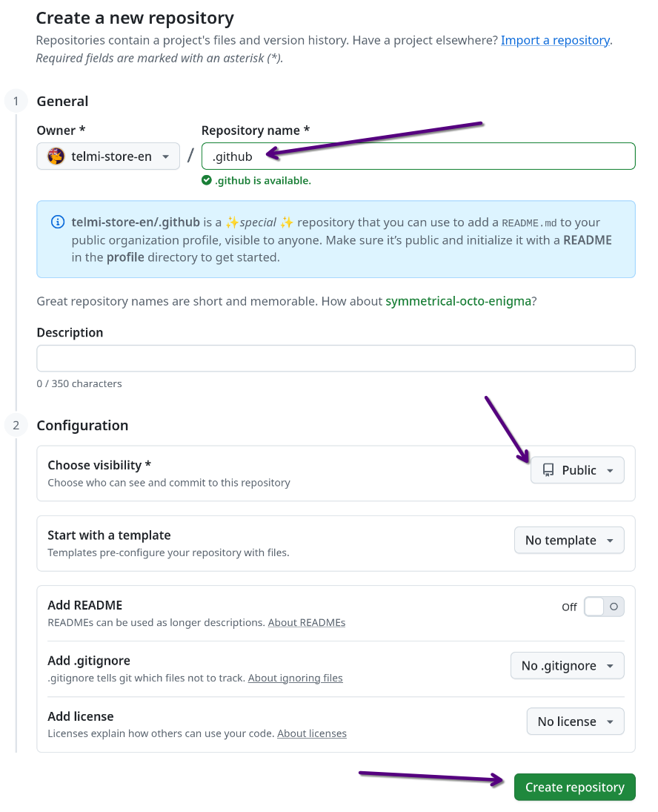Open the No .gitignore dropdown
This screenshot has width=658, height=812.
click(x=567, y=665)
